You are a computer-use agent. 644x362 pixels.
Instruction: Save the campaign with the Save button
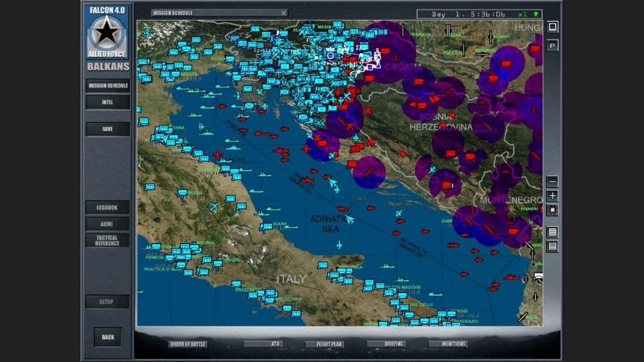pyautogui.click(x=108, y=129)
